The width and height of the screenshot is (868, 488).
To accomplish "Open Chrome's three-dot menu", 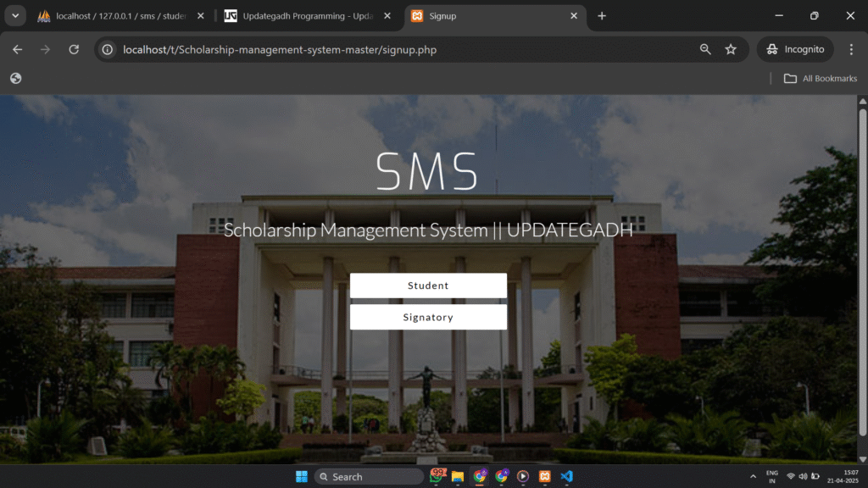I will point(851,49).
